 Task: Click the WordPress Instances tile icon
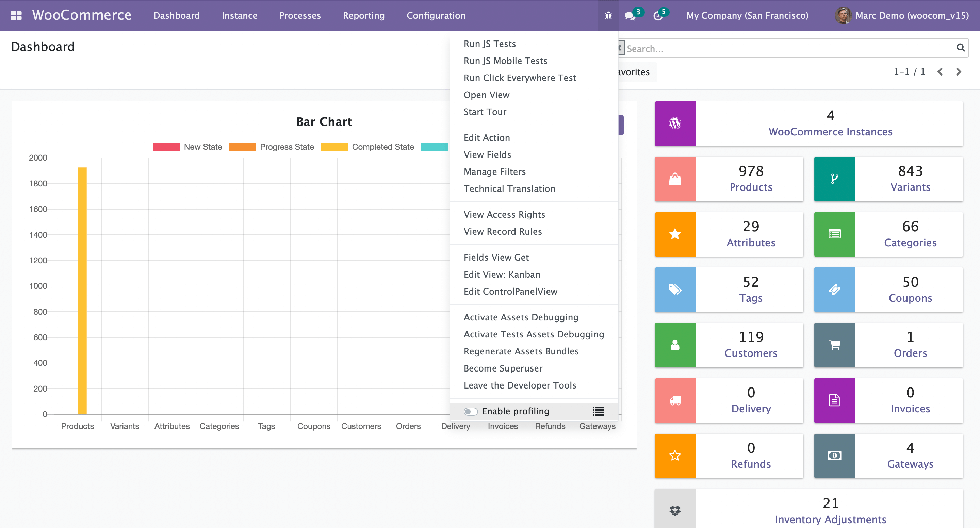[x=675, y=123]
